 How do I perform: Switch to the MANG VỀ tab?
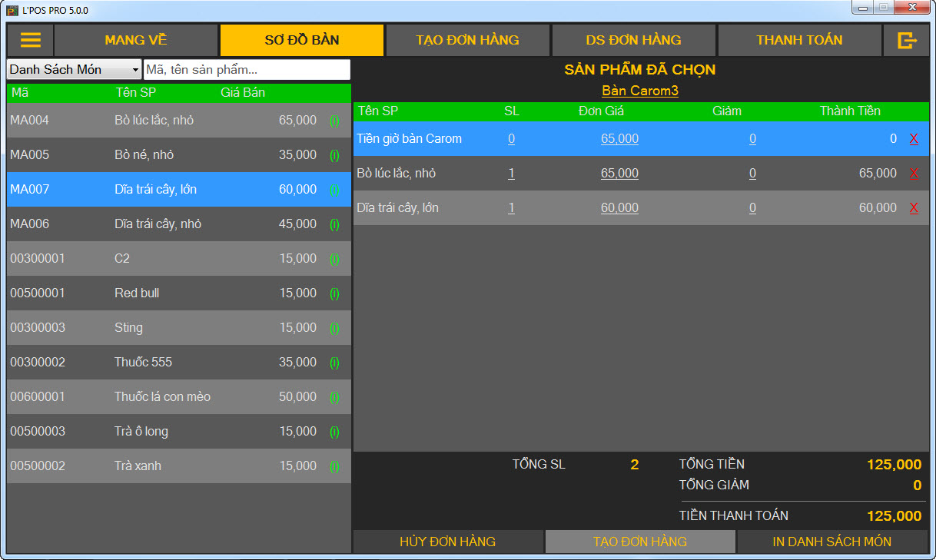[x=136, y=41]
